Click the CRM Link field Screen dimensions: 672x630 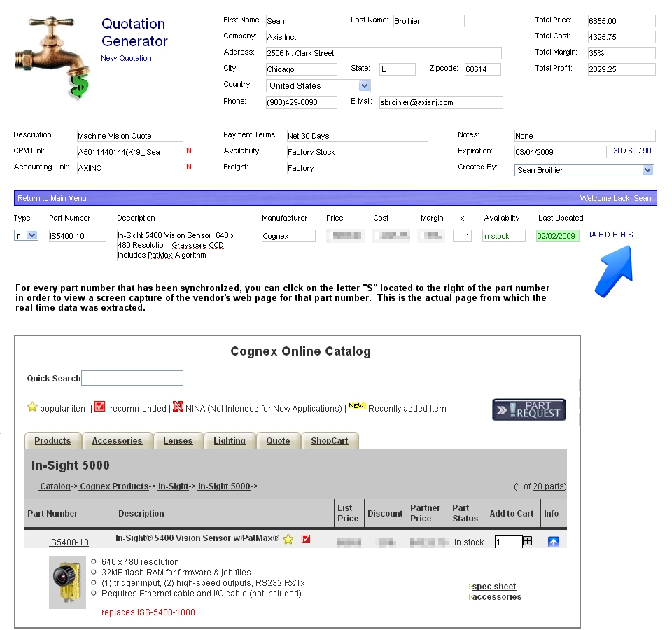pyautogui.click(x=130, y=152)
